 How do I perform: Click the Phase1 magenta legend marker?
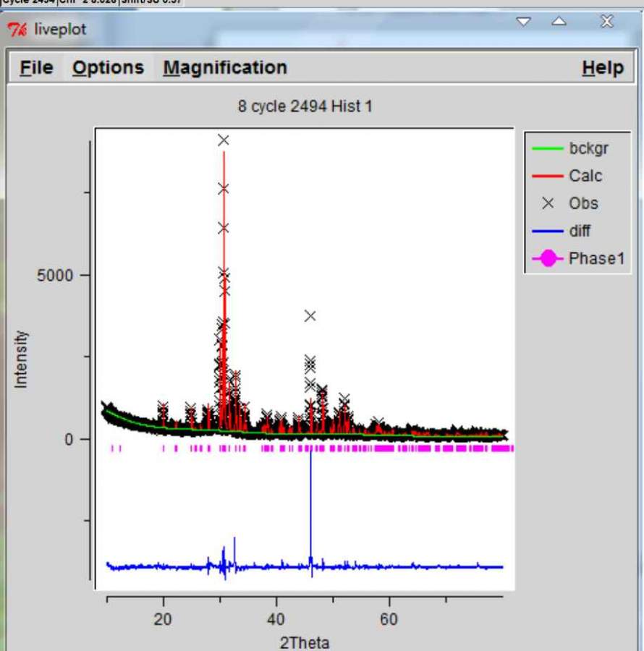[x=548, y=258]
